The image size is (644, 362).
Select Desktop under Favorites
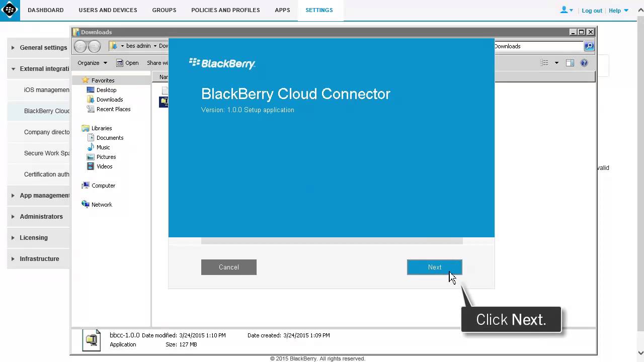tap(106, 90)
